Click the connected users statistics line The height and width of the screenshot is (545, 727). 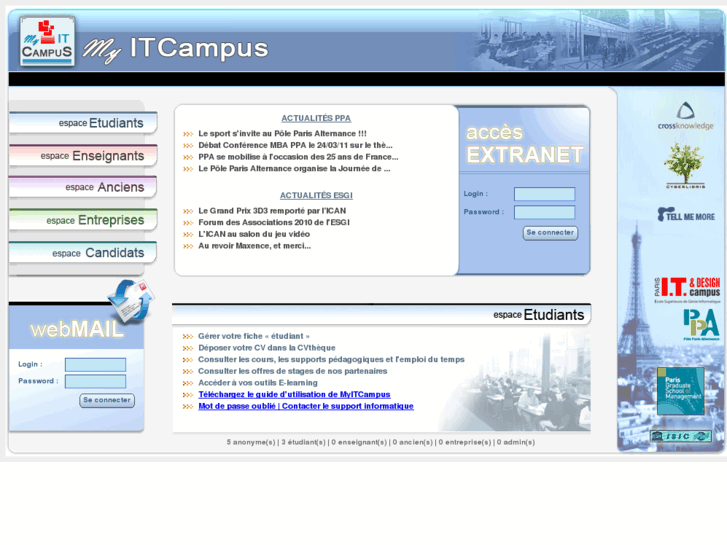point(381,442)
